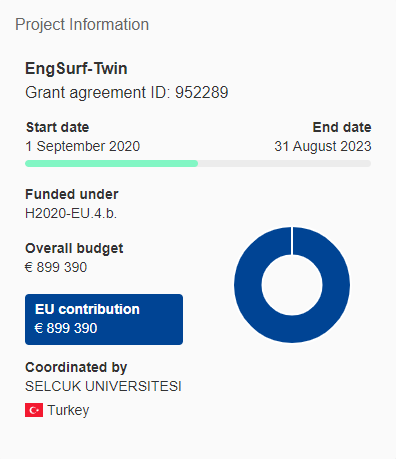
Task: Click the Turkey flag icon
Action: (34, 410)
